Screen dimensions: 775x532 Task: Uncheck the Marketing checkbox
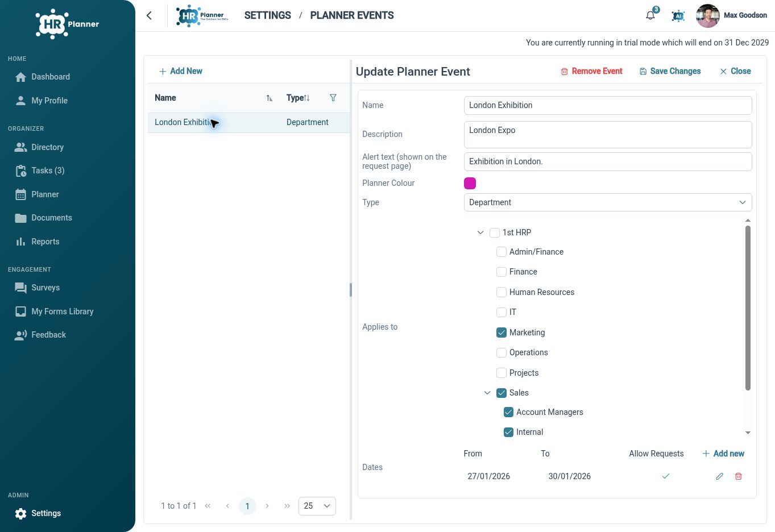[x=502, y=332]
